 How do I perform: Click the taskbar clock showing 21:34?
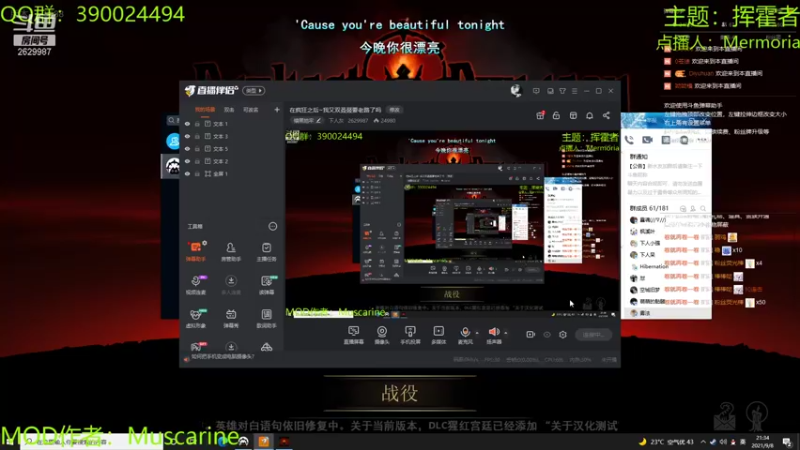(763, 441)
